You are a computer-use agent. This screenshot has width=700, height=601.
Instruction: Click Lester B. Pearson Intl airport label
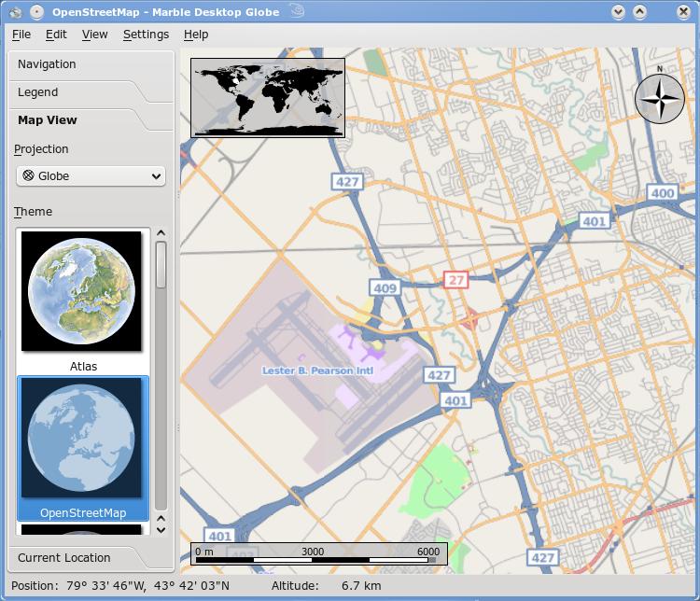(x=317, y=371)
